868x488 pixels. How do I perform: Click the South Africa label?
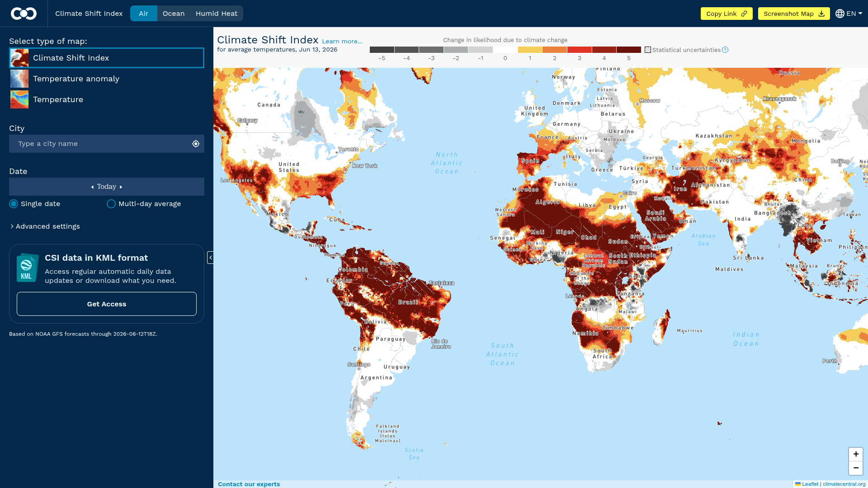coord(602,354)
